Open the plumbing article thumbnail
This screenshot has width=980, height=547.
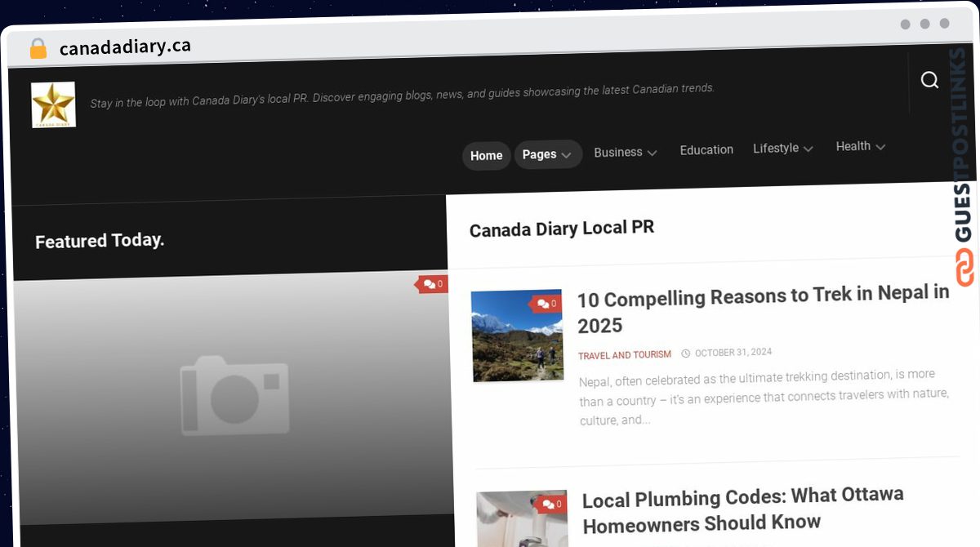[522, 518]
